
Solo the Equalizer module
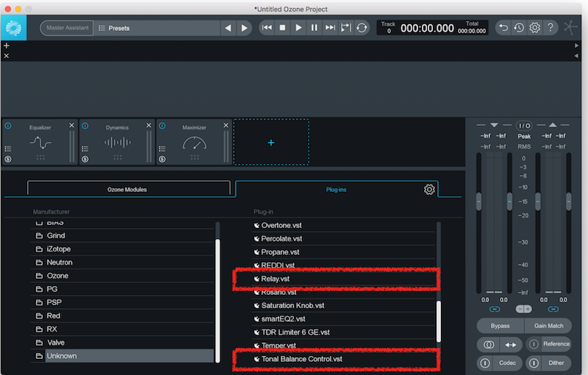pos(8,160)
